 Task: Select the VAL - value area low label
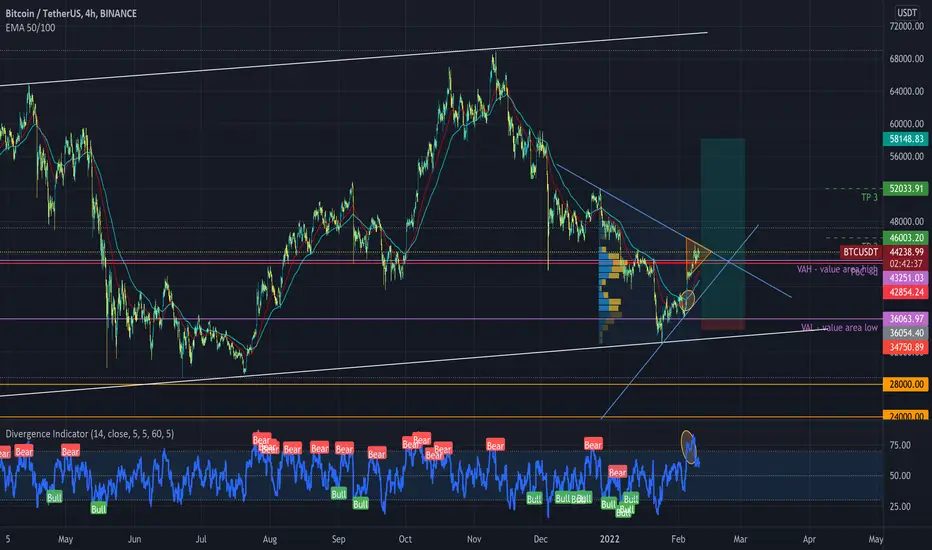(839, 328)
